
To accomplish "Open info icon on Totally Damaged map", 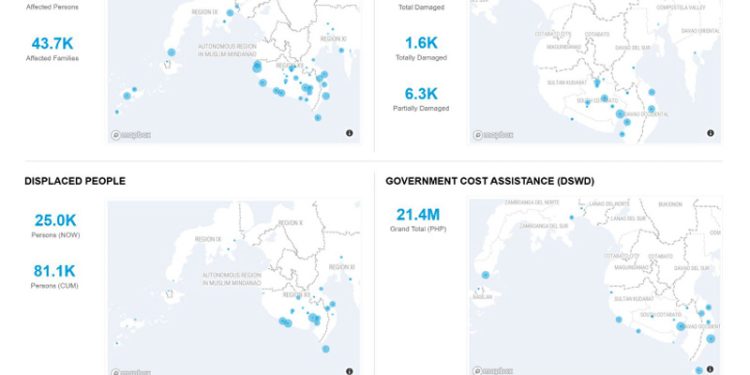I will pos(710,133).
